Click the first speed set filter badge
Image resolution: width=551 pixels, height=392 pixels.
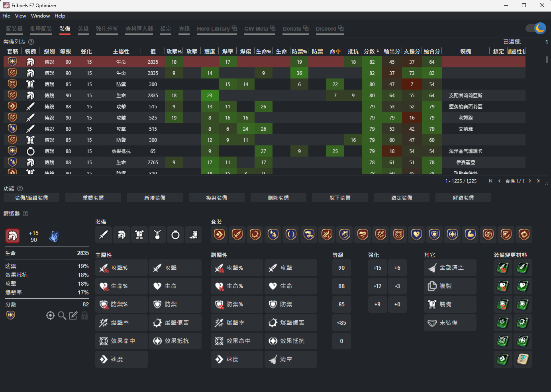219,235
